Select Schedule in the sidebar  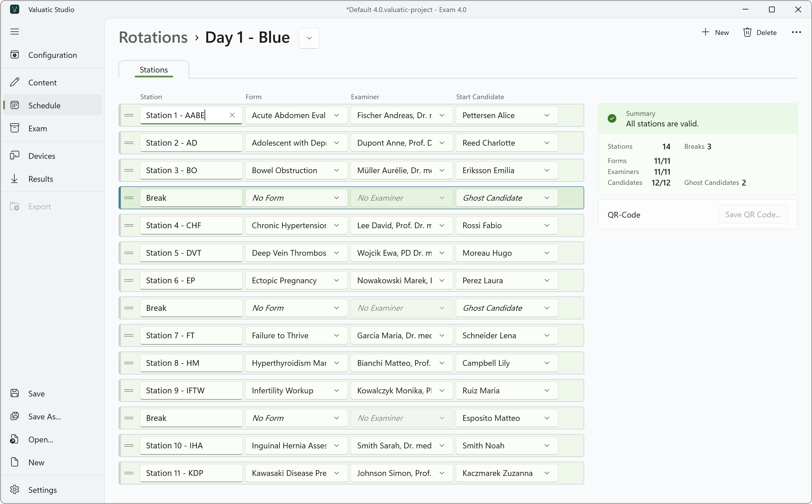[x=53, y=105]
